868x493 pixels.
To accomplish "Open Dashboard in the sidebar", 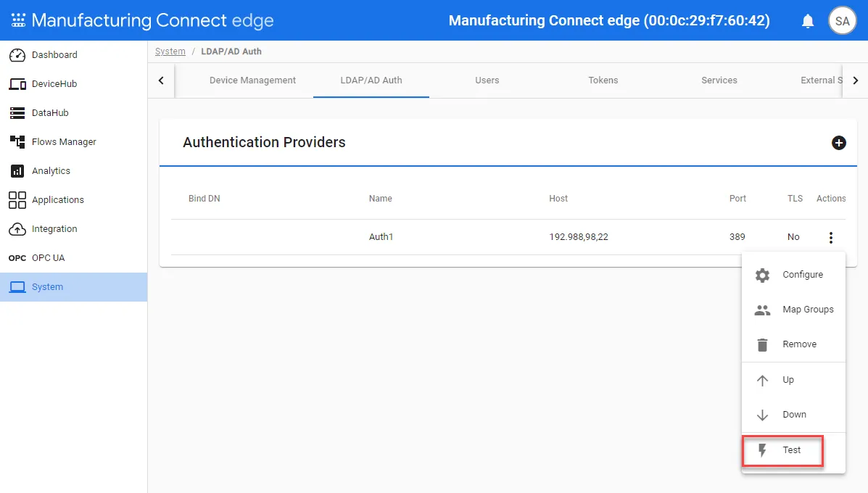I will (74, 55).
